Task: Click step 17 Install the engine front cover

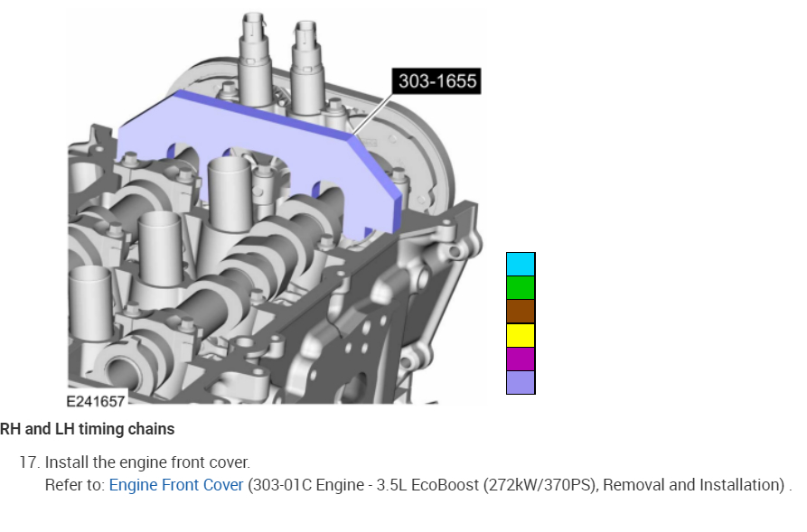Action: click(135, 462)
